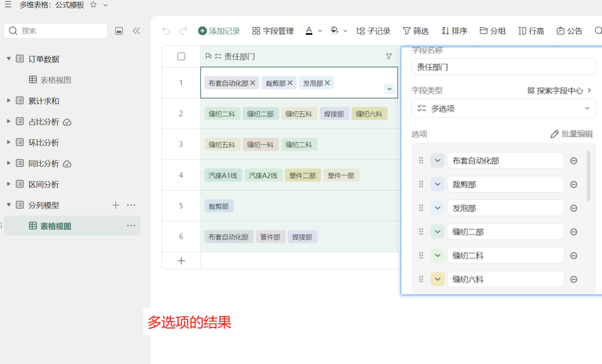Open color picker for 发泡部 option

point(437,208)
